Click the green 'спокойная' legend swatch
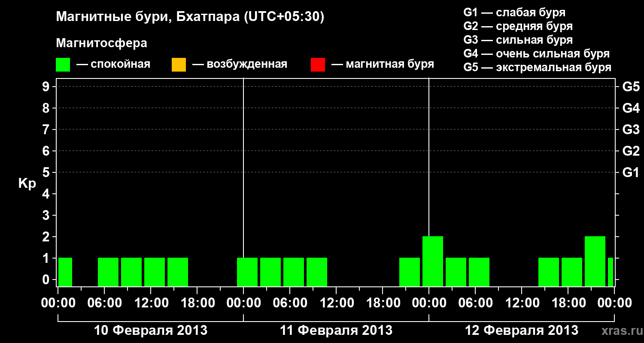 (x=63, y=64)
